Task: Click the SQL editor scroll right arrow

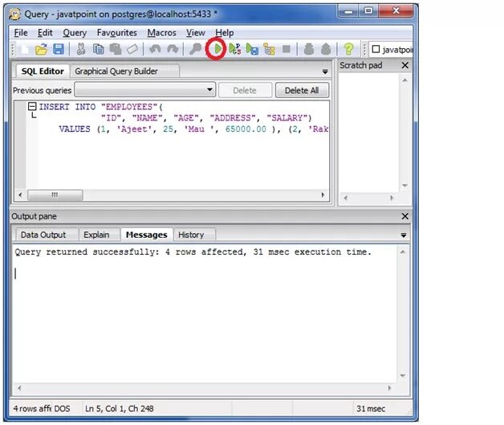Action: click(x=323, y=195)
